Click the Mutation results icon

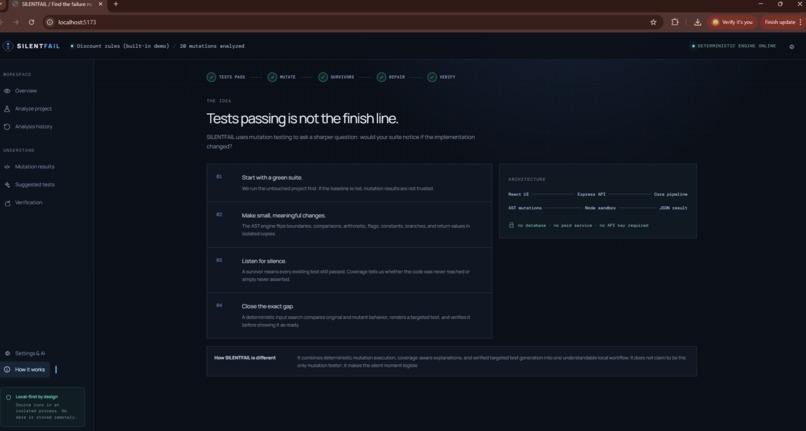coord(7,167)
